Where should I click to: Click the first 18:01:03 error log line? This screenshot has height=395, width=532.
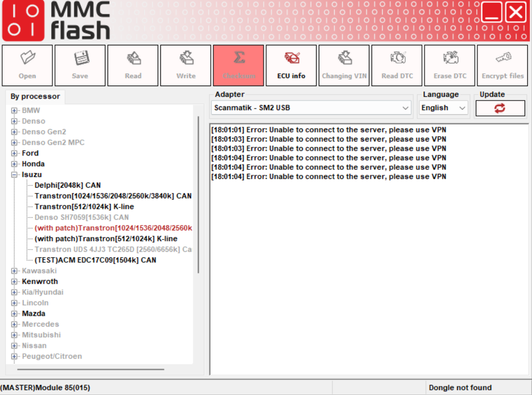(328, 139)
